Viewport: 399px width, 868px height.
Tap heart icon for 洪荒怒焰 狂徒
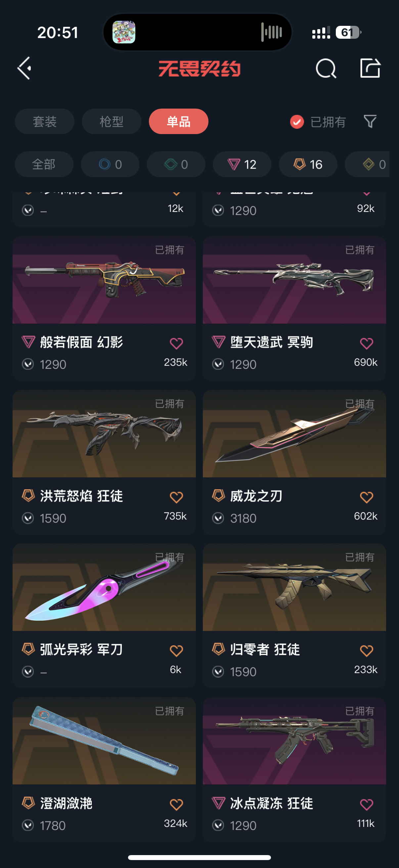[x=176, y=497]
